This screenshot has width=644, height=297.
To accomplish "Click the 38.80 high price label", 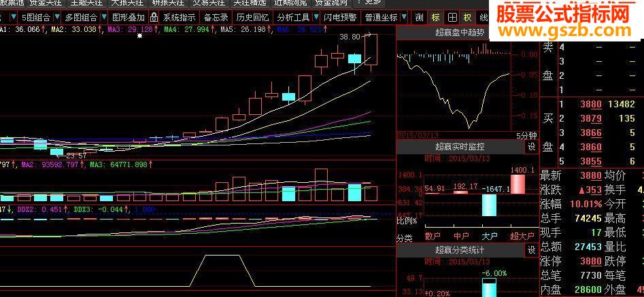I will 350,37.
